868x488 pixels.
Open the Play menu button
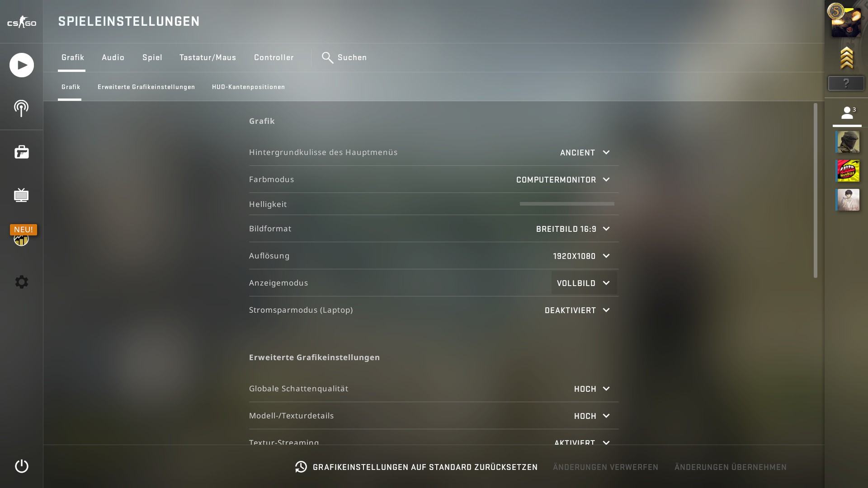point(21,65)
